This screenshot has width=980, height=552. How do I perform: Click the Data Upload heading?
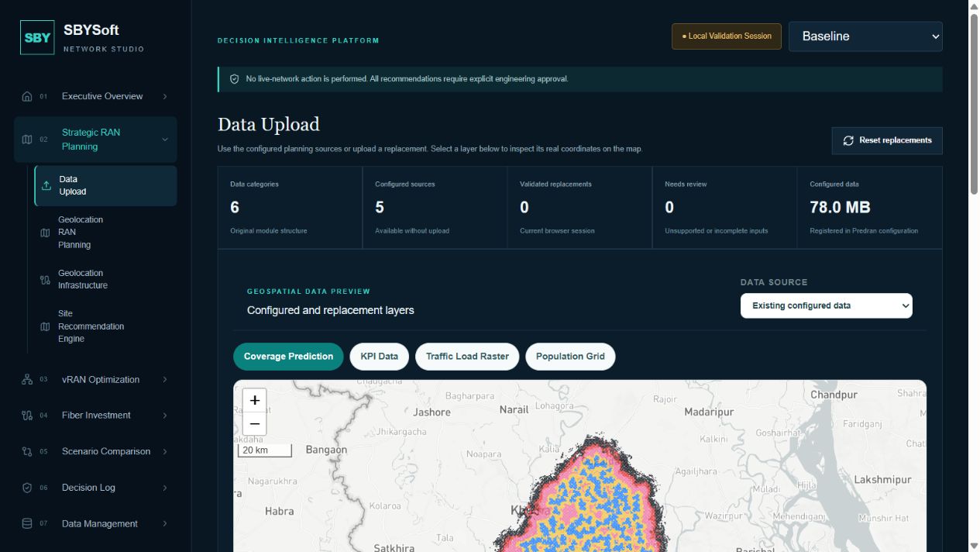click(268, 124)
